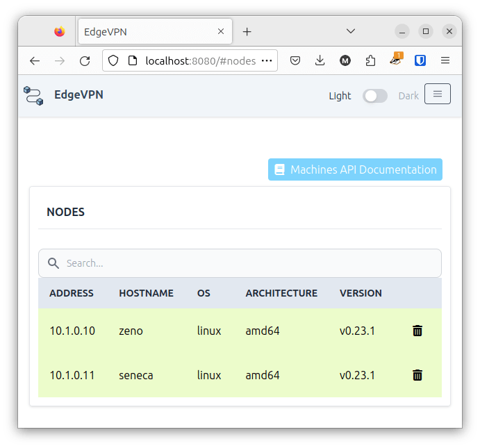Click the Dark theme label

pyautogui.click(x=408, y=96)
